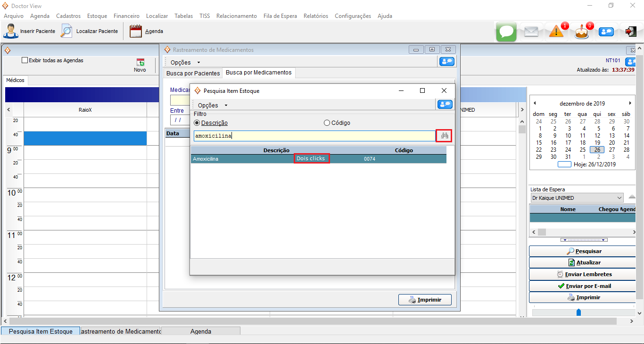Click the Inserir Paciente toolbar icon
The height and width of the screenshot is (344, 644).
[10, 31]
